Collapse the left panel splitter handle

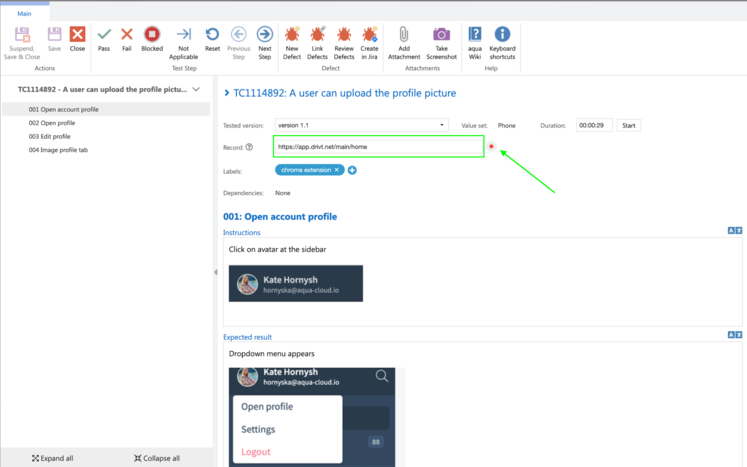(215, 272)
